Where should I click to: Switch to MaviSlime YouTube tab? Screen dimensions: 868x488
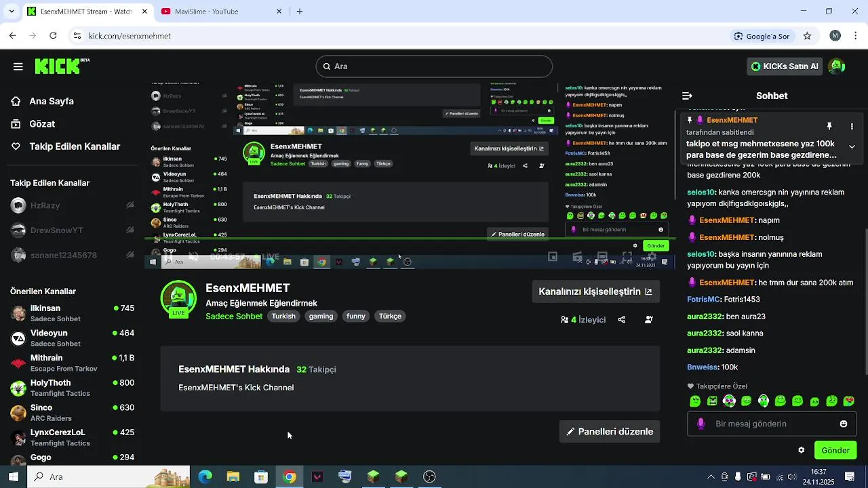[222, 12]
